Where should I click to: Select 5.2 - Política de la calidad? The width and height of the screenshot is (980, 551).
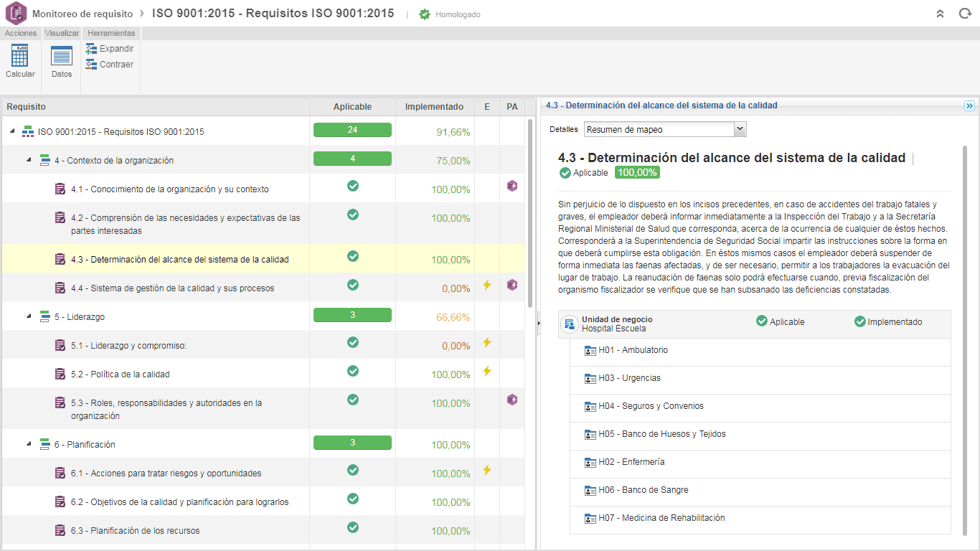pyautogui.click(x=263, y=374)
